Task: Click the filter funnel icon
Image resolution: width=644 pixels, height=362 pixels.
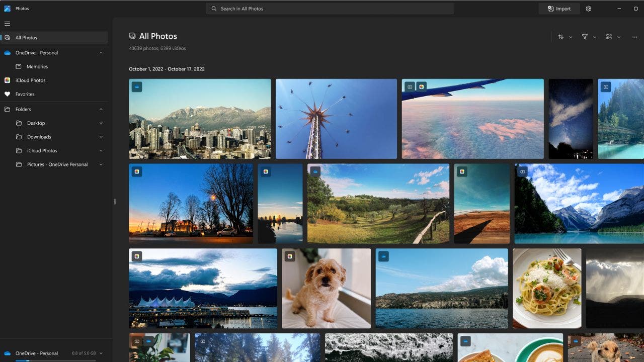Action: click(585, 37)
